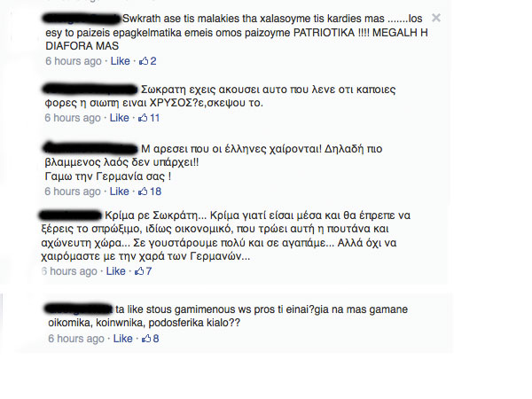Like the comment starting with Κρίμα ρε Σωκράτη
Viewport: 532px width, 399px height.
click(115, 271)
